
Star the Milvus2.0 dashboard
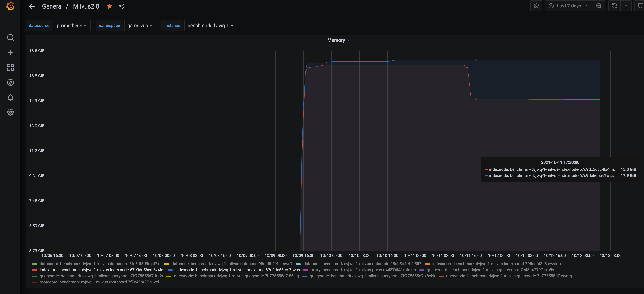[x=110, y=6]
